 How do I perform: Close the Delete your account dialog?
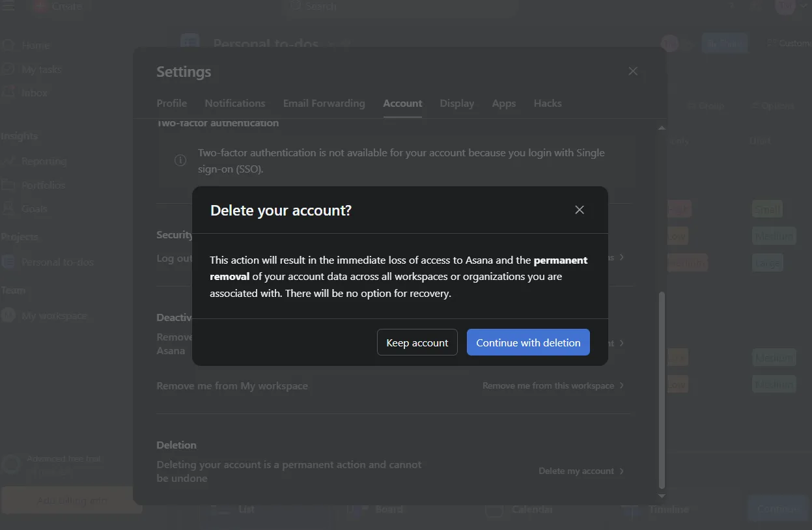[580, 210]
